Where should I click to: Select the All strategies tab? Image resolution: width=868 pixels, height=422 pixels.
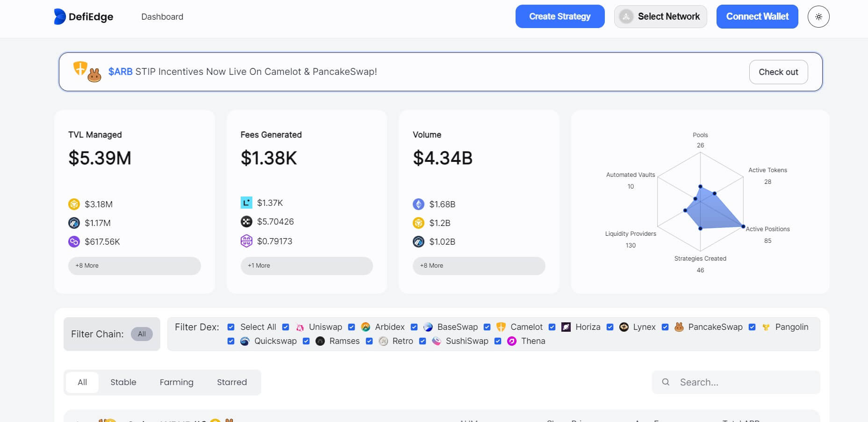pyautogui.click(x=82, y=382)
